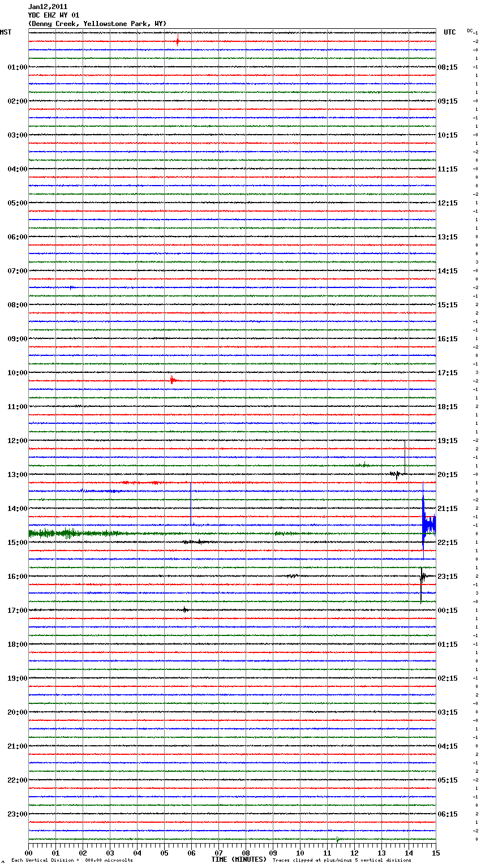Click the 23:00 MST time label
The image size is (481, 868).
coord(17,814)
